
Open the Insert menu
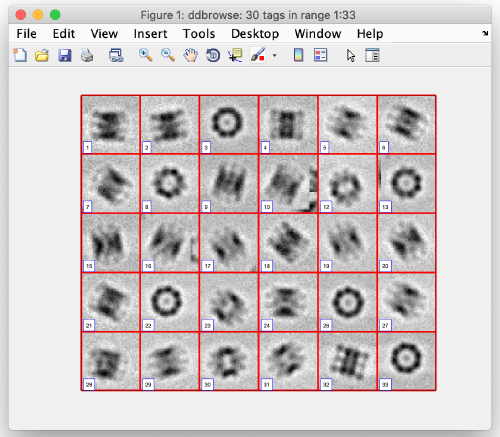tap(150, 34)
